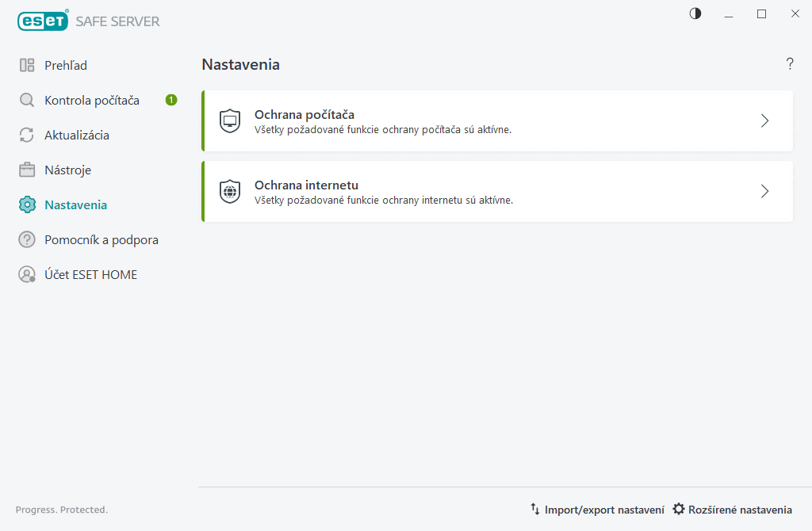Expand Ochrana počítača with its chevron
The width and height of the screenshot is (812, 531).
[x=764, y=121]
